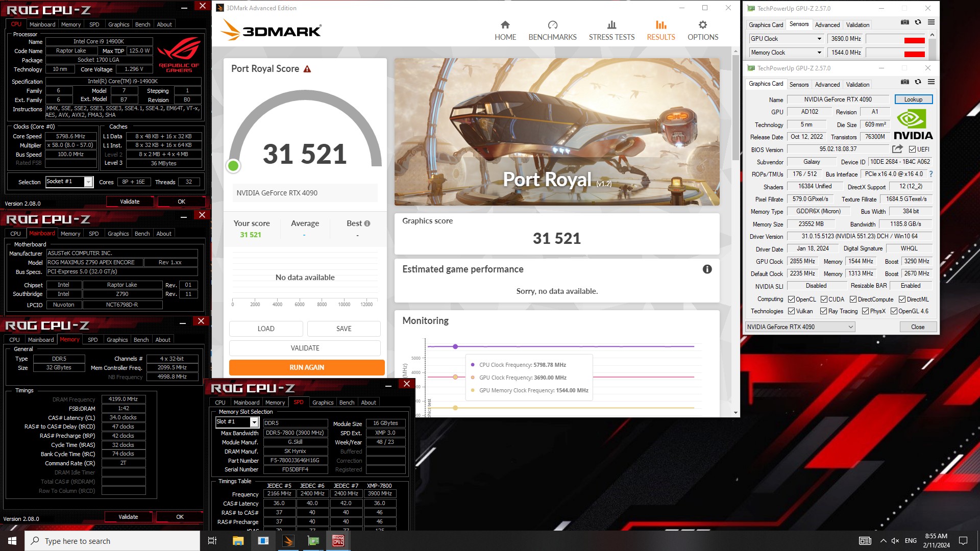Open STRESS TESTS section in 3DMark
980x551 pixels.
click(x=611, y=31)
